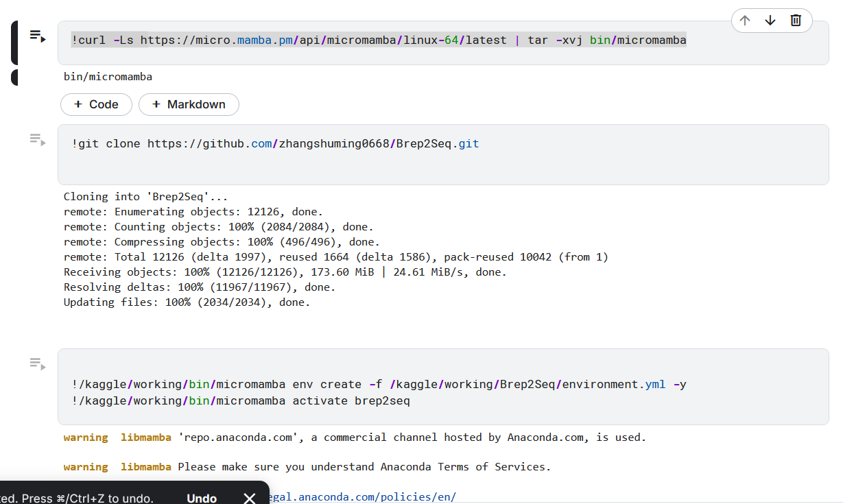The width and height of the screenshot is (843, 504).
Task: Add a new Markdown cell
Action: pyautogui.click(x=189, y=104)
